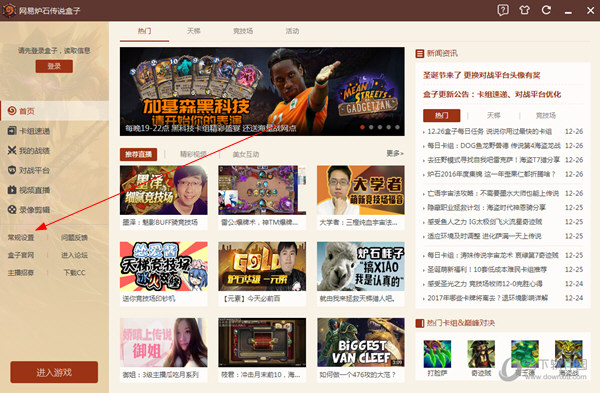
Task: Open 常规设置 general settings link
Action: [x=21, y=238]
